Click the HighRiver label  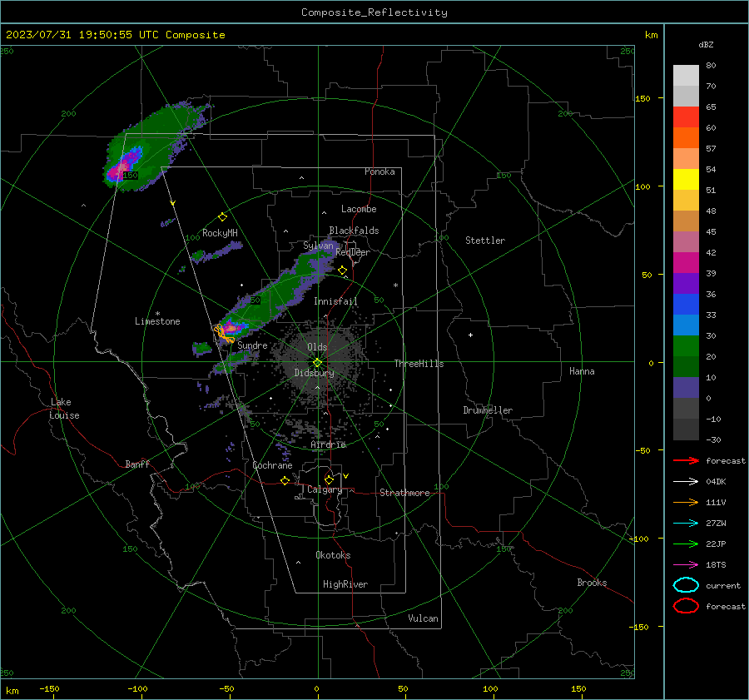tap(345, 584)
